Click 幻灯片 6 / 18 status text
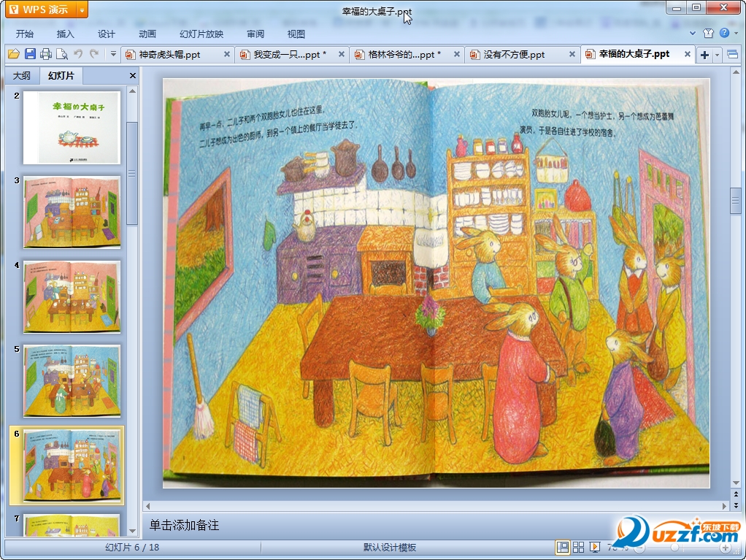Viewport: 746px width, 560px height. (x=132, y=547)
